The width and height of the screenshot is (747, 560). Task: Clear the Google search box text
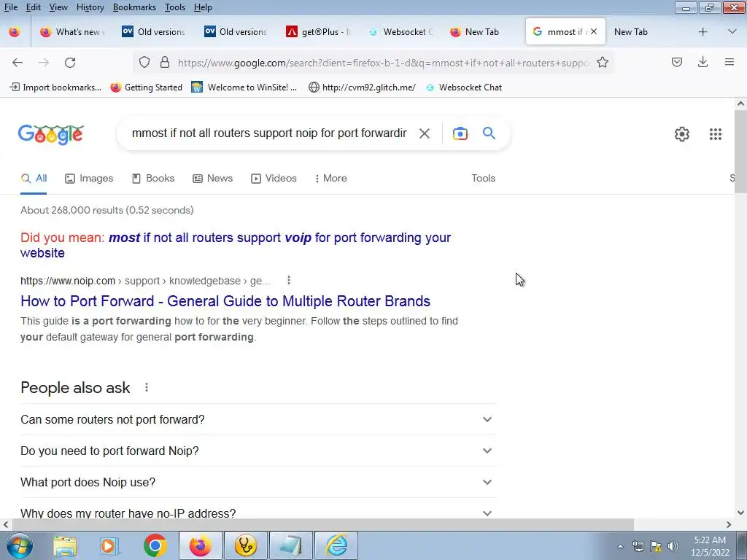[x=425, y=134]
